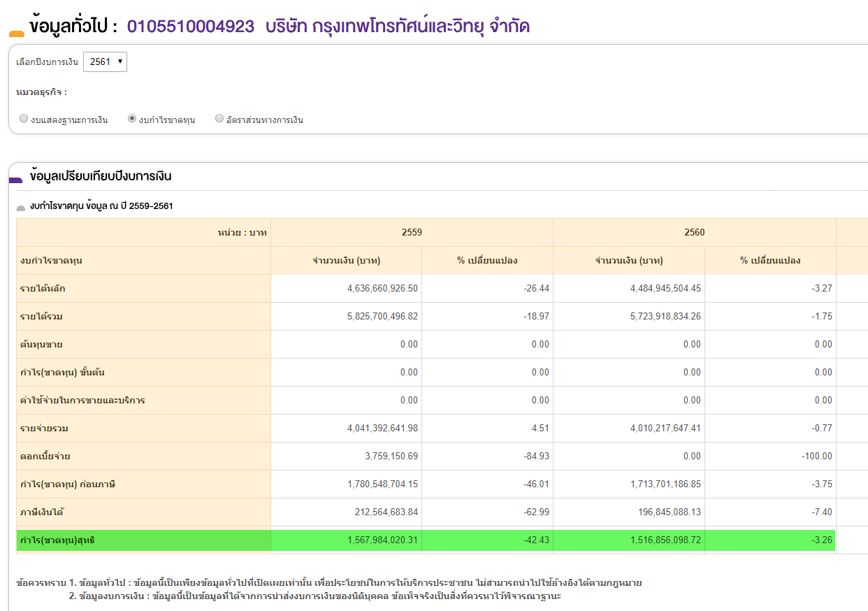Click the interest value 3,759,150.69

point(391,457)
